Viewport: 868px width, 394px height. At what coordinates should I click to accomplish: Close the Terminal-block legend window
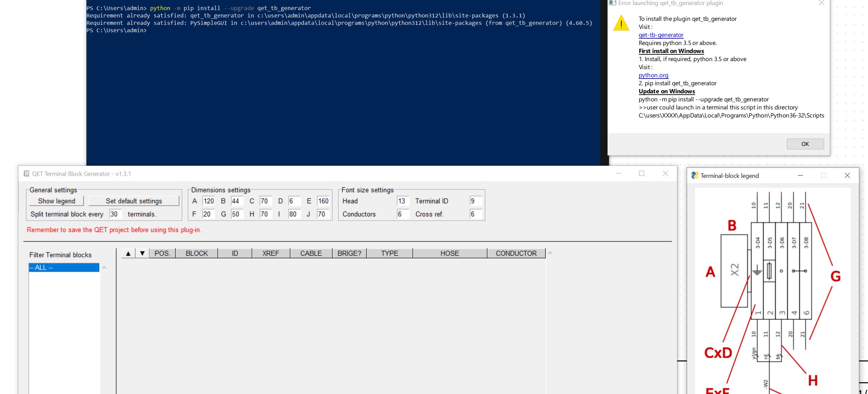click(x=847, y=176)
